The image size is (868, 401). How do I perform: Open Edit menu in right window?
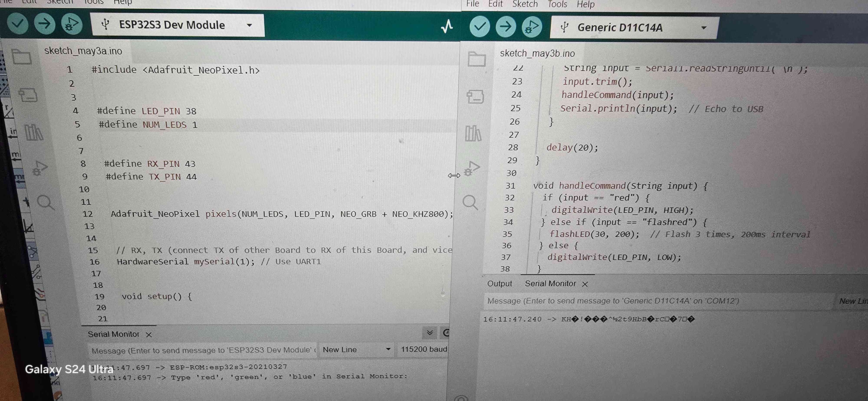pyautogui.click(x=495, y=4)
